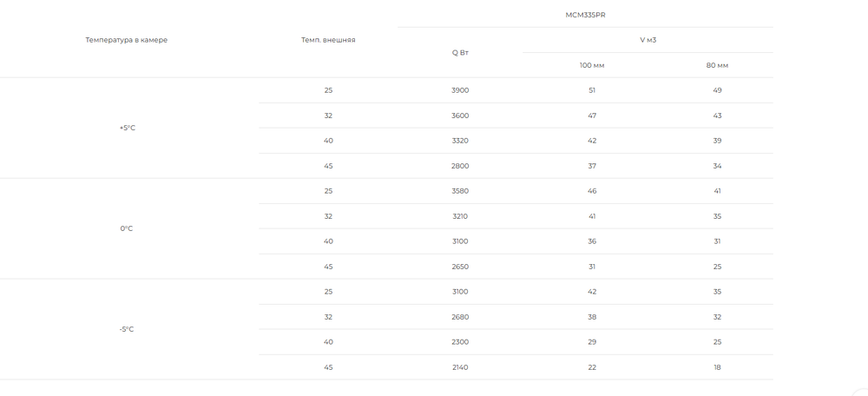This screenshot has width=868, height=396.
Task: Click the MCM33SPR model header
Action: click(x=585, y=15)
